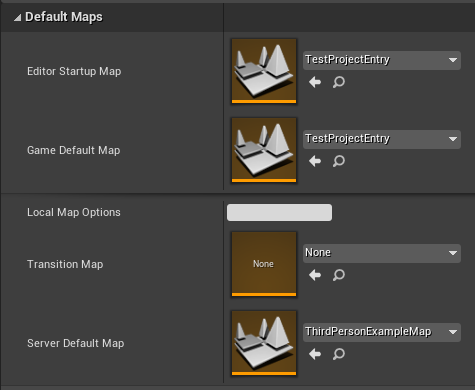Open the Game Default Map dropdown
This screenshot has height=390, width=475.
tap(382, 139)
